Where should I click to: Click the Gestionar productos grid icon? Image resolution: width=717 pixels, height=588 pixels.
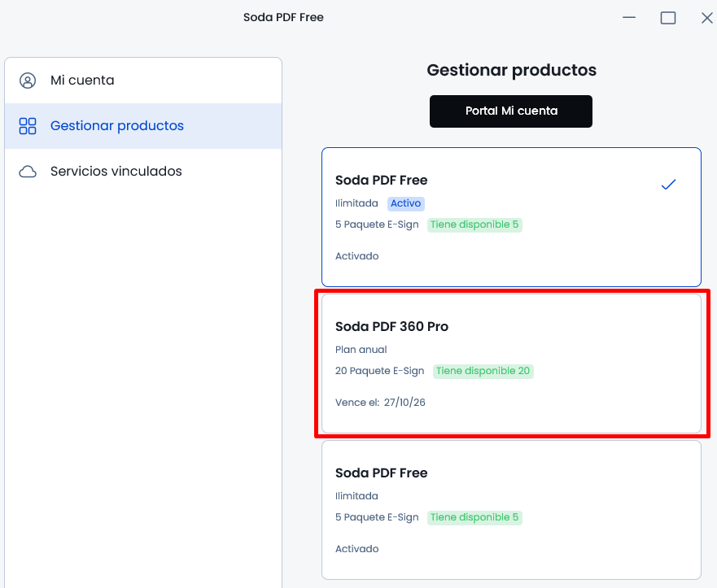coord(28,126)
